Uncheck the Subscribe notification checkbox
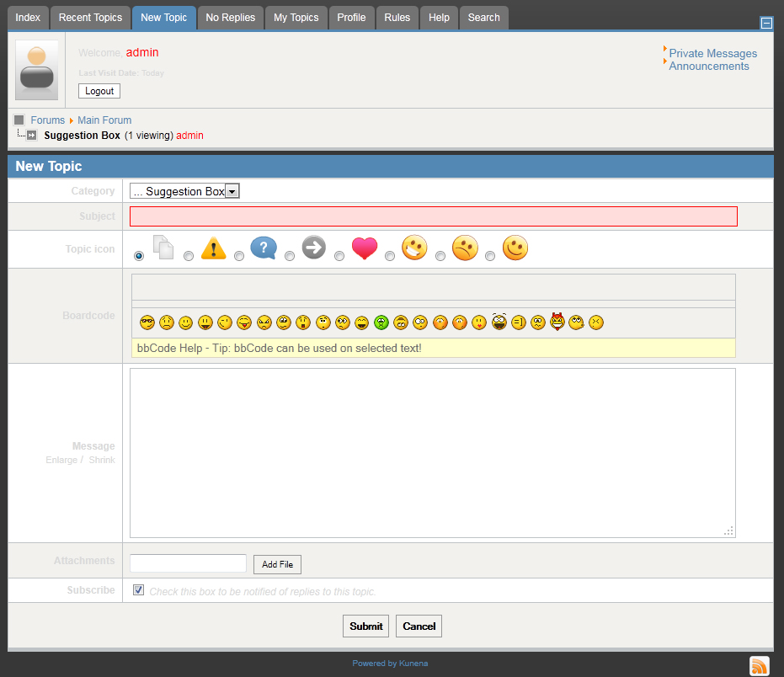The width and height of the screenshot is (784, 677). pyautogui.click(x=139, y=590)
